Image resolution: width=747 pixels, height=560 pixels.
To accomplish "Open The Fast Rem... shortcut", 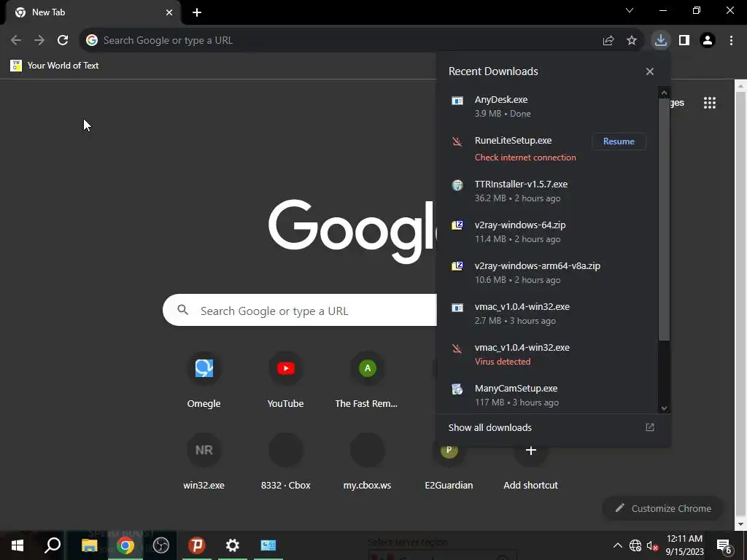I will pyautogui.click(x=367, y=380).
